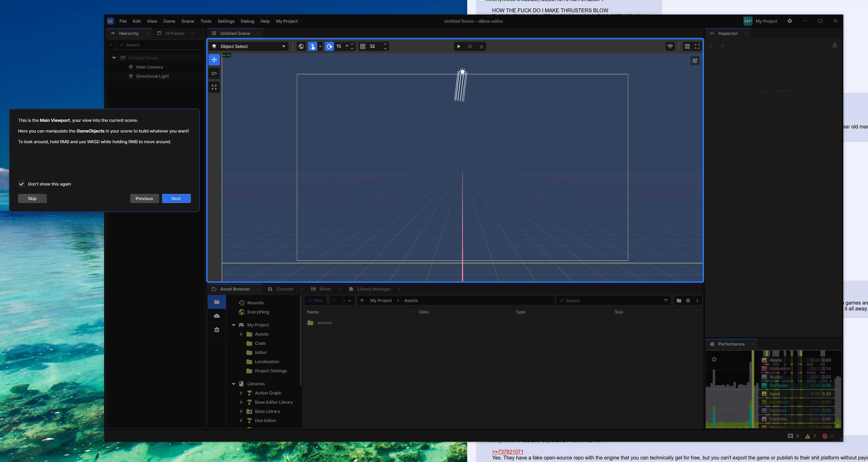Image resolution: width=868 pixels, height=462 pixels.
Task: Select the Scale tool in viewport sidebar
Action: click(214, 87)
